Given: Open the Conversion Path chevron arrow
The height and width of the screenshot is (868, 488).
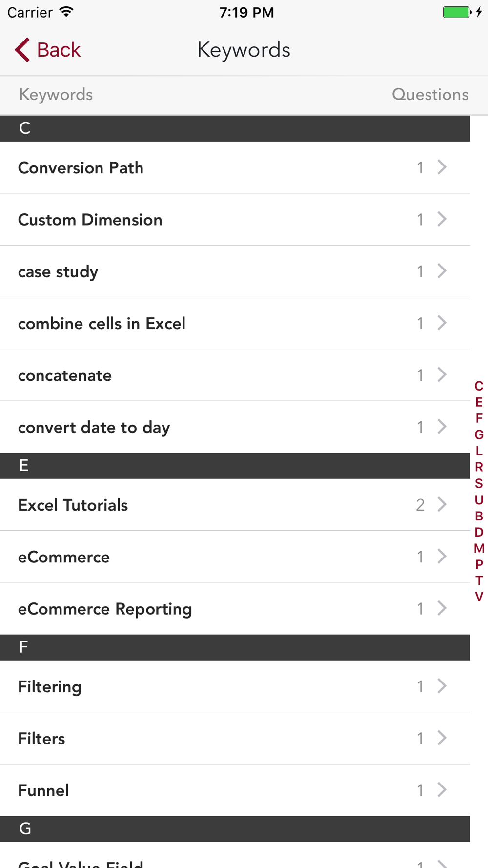Looking at the screenshot, I should (x=442, y=167).
